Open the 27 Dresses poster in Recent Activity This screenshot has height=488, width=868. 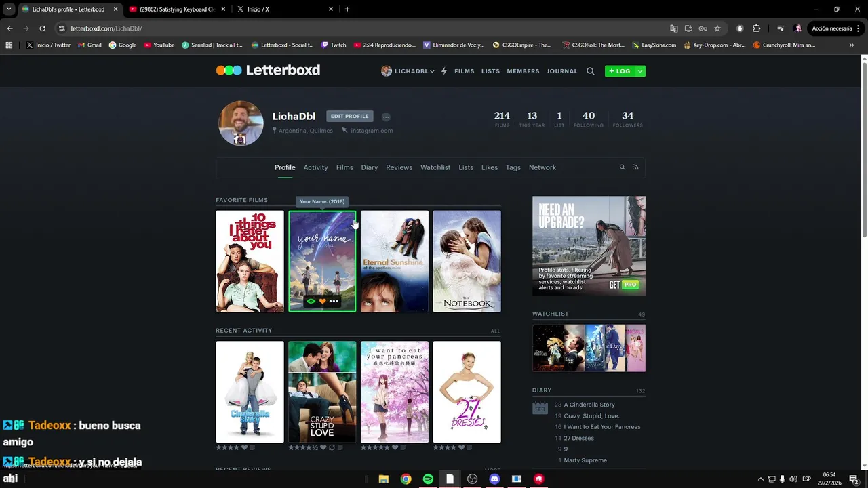tap(467, 392)
